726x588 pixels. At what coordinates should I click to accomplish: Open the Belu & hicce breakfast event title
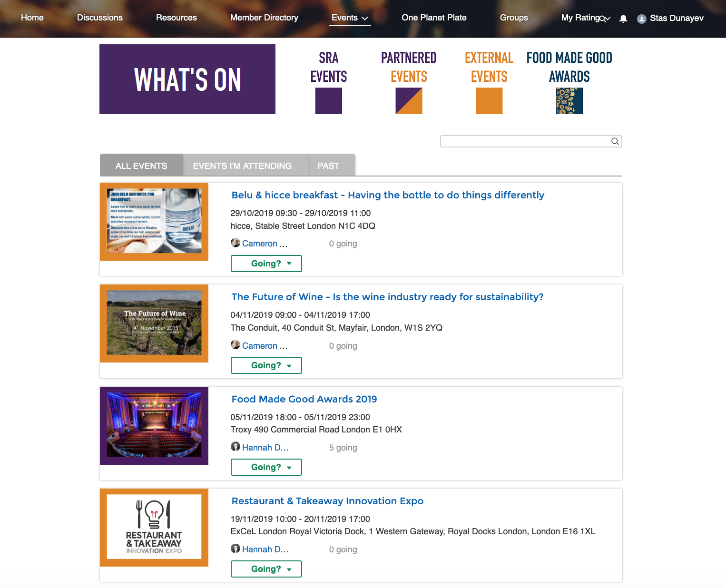pyautogui.click(x=388, y=195)
